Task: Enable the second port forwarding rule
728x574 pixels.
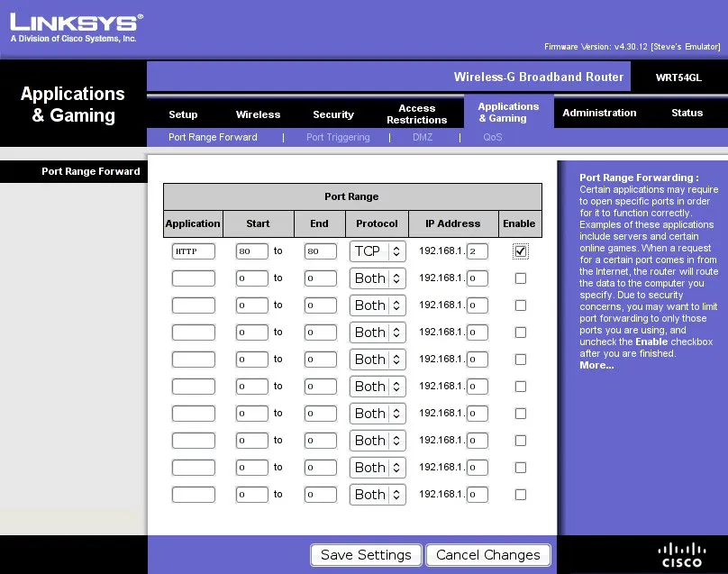Action: [x=520, y=278]
